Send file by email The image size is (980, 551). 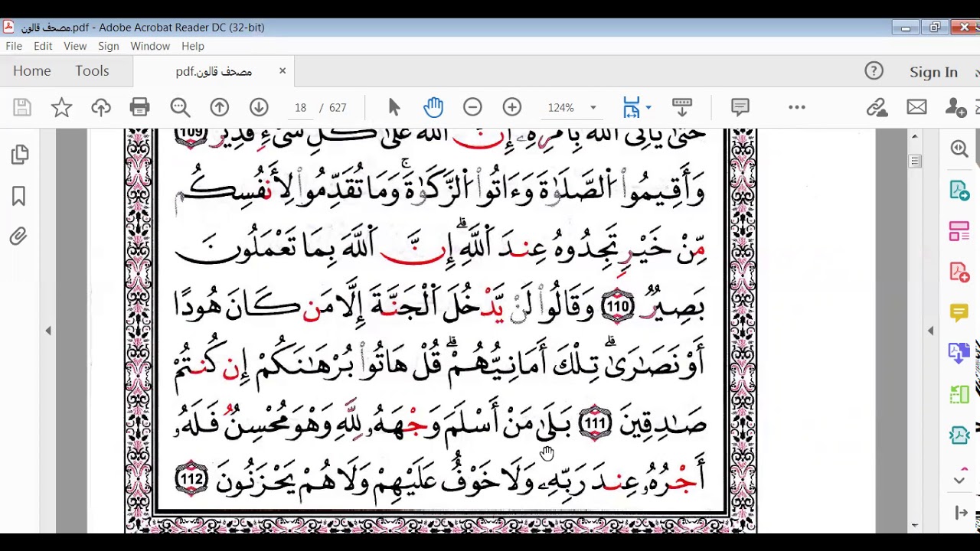coord(916,107)
